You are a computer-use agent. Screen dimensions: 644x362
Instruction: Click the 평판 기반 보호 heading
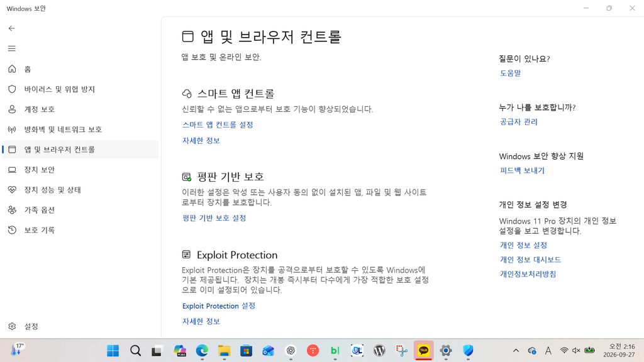(x=230, y=177)
